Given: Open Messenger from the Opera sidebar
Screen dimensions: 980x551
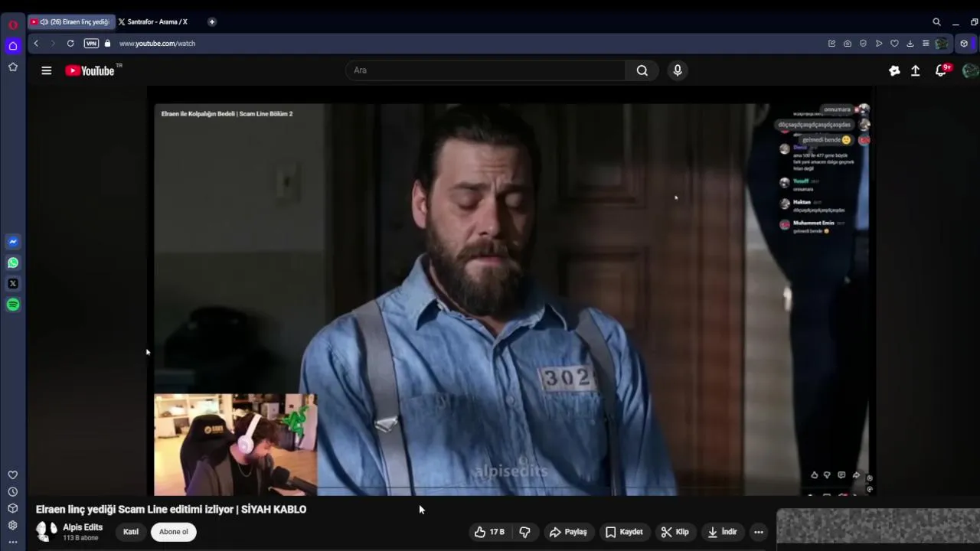Looking at the screenshot, I should click(x=13, y=242).
